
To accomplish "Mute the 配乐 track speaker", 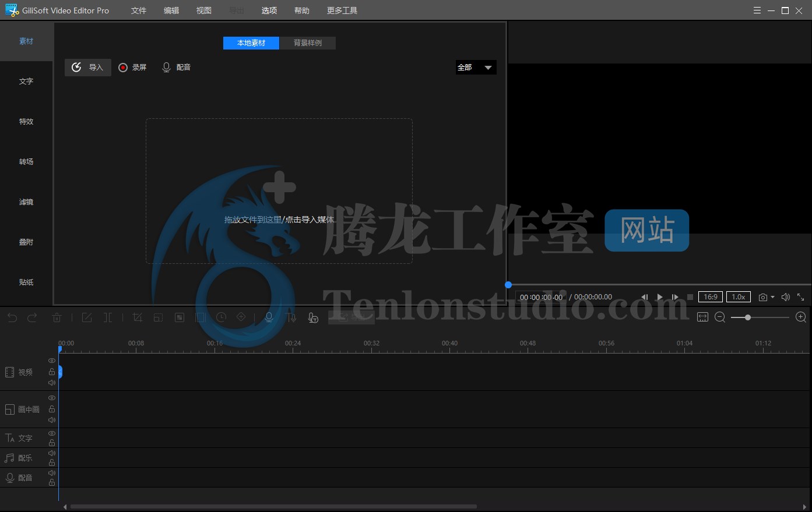I will [52, 453].
